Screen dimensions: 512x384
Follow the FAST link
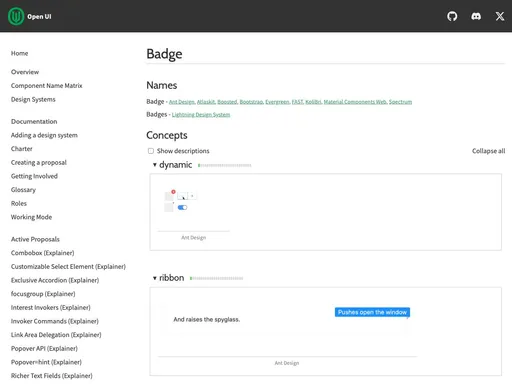click(x=297, y=102)
